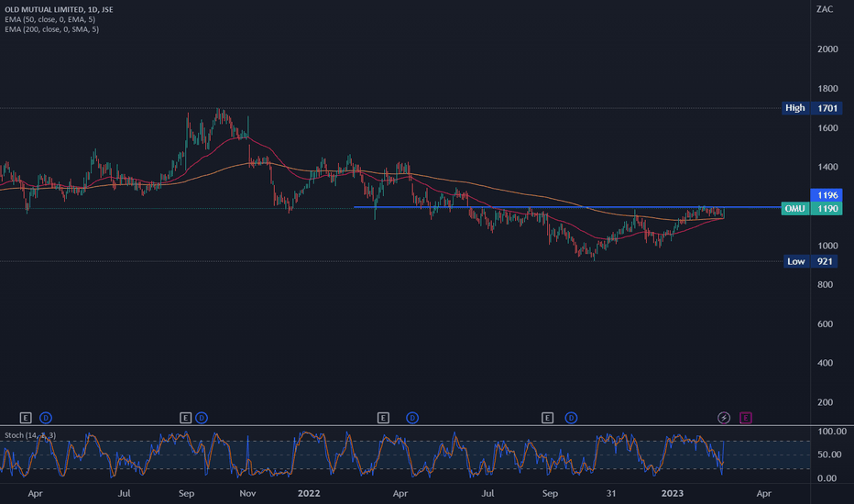
Task: Click the 1800 price axis label
Action: point(827,88)
